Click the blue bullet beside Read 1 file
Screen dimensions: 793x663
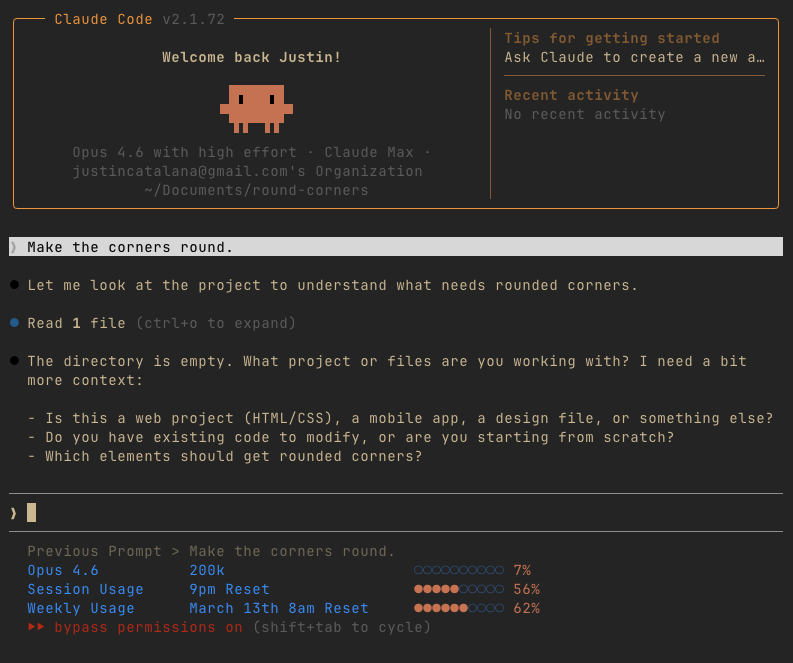click(x=14, y=323)
